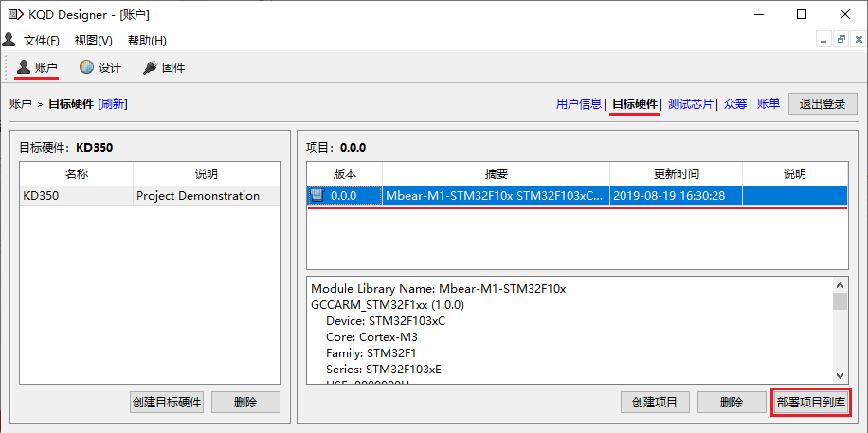This screenshot has width=868, height=433.
Task: Click the details pane scroll-up arrow
Action: point(840,285)
